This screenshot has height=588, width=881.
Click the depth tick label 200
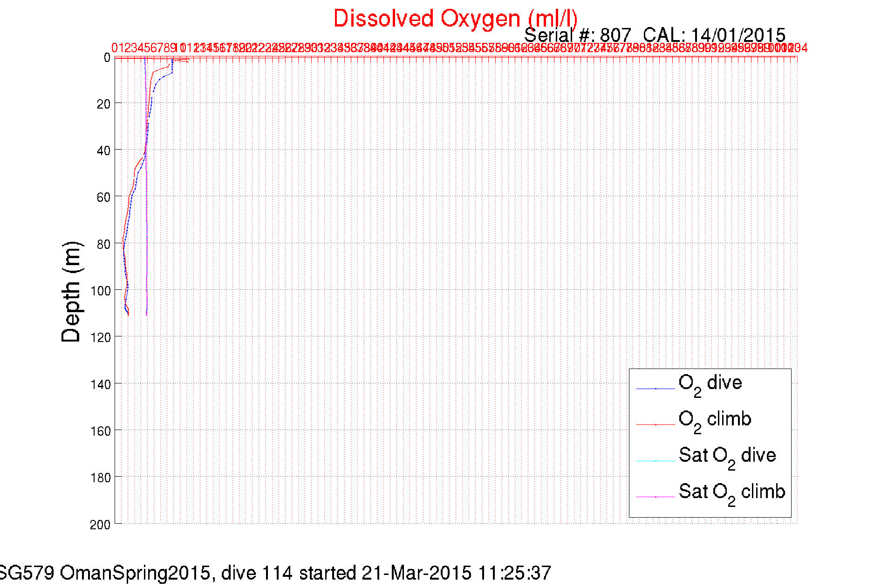101,525
